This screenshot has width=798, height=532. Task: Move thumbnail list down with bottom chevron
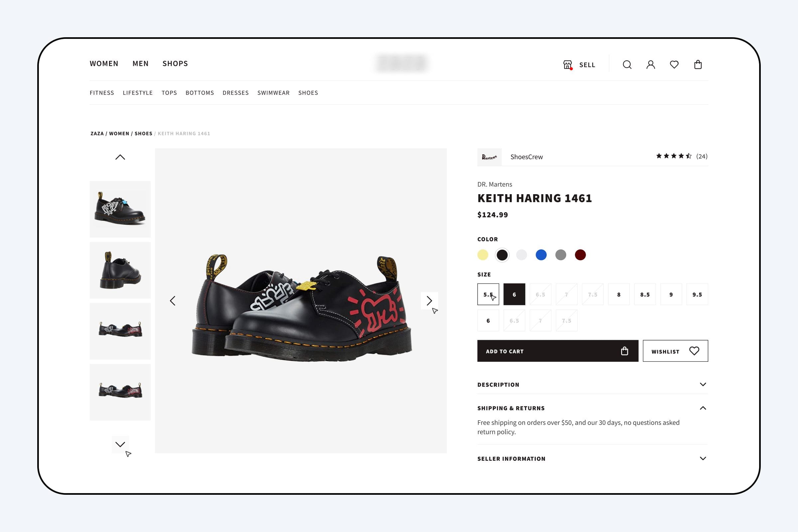[120, 444]
